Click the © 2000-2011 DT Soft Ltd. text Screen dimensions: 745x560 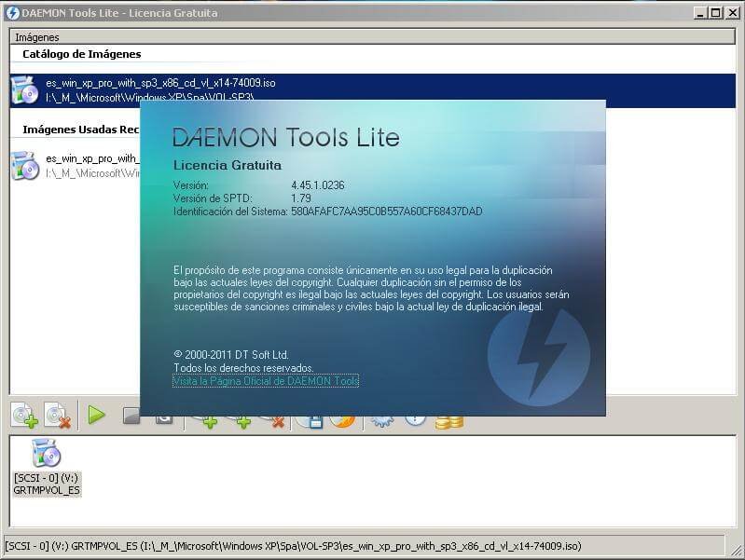click(x=231, y=355)
